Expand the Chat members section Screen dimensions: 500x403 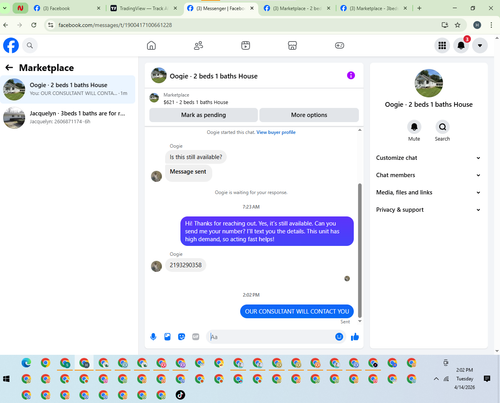(x=428, y=175)
